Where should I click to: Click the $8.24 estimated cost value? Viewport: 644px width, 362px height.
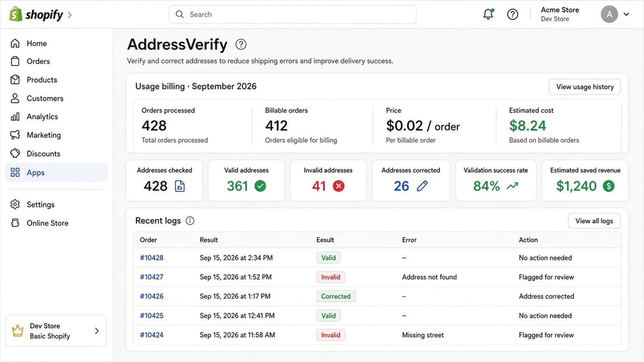click(x=528, y=126)
